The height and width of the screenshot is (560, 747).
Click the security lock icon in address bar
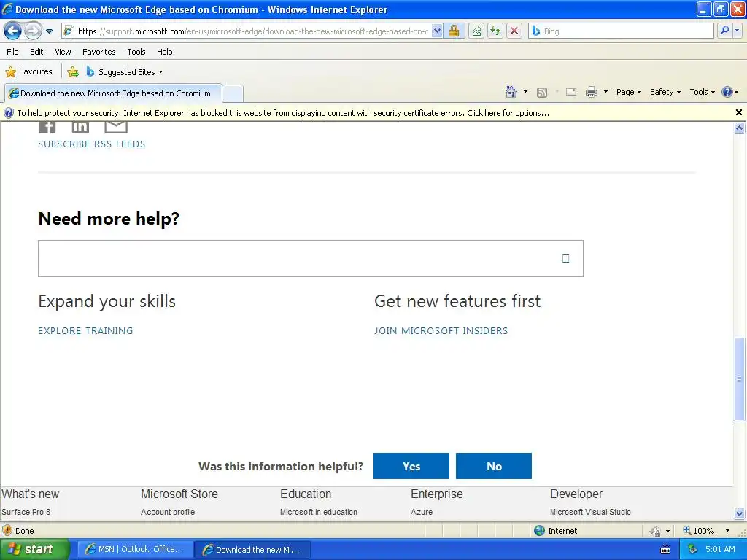[x=454, y=31]
